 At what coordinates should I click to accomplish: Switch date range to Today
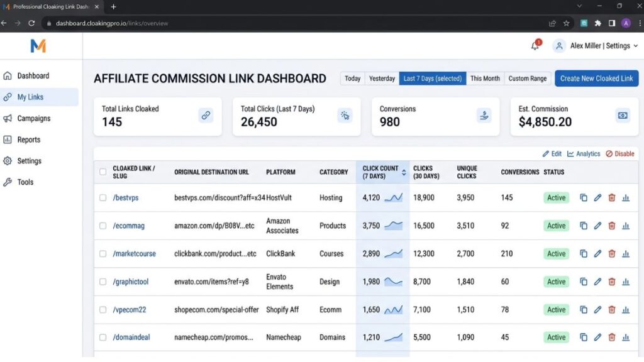(352, 79)
